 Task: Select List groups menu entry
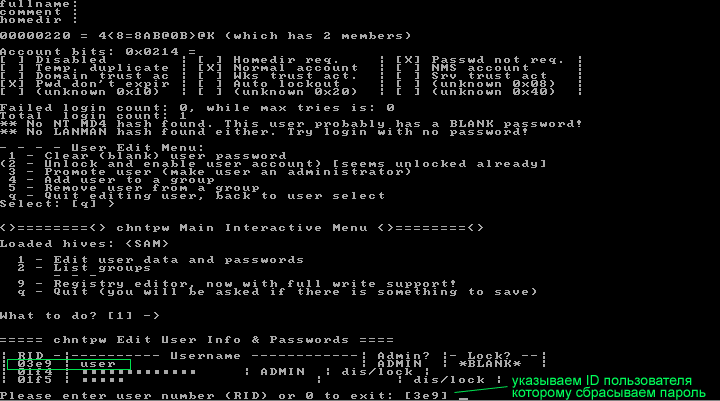click(84, 268)
